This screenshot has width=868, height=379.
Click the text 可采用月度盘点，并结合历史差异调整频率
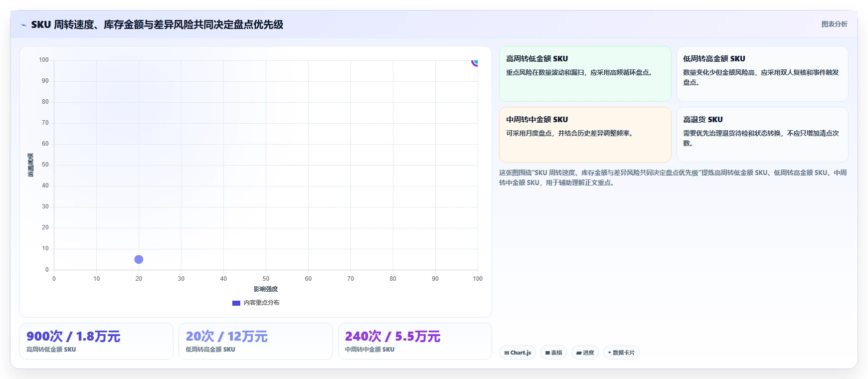pos(569,133)
